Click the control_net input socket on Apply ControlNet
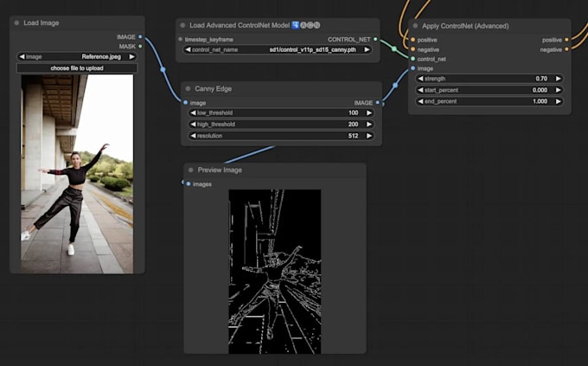The height and width of the screenshot is (366, 588). coord(412,59)
